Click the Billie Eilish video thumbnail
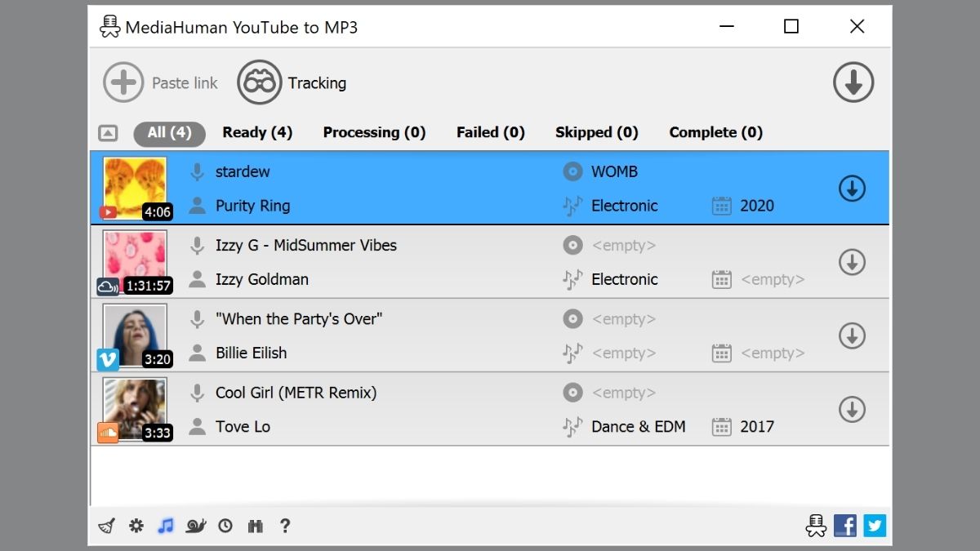Viewport: 980px width, 551px height. point(134,335)
